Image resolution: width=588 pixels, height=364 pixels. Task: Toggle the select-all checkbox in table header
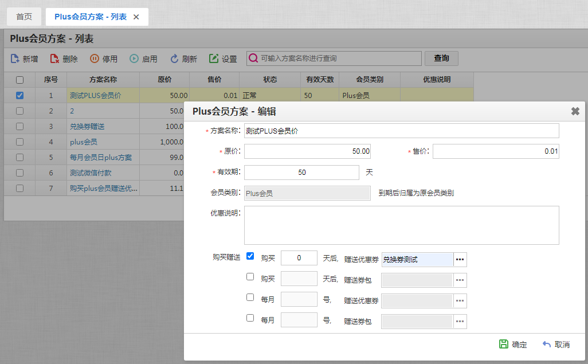coord(20,80)
